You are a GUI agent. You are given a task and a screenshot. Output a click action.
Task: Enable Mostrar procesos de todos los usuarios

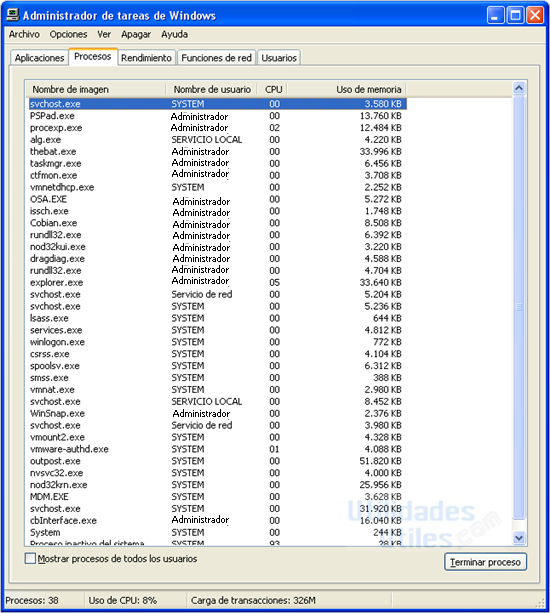click(30, 558)
